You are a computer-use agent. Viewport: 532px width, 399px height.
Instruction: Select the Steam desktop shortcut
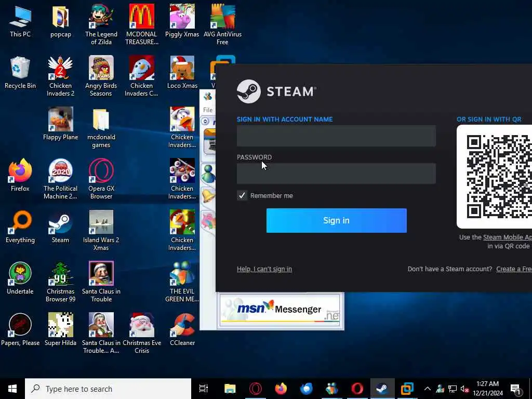pos(60,228)
